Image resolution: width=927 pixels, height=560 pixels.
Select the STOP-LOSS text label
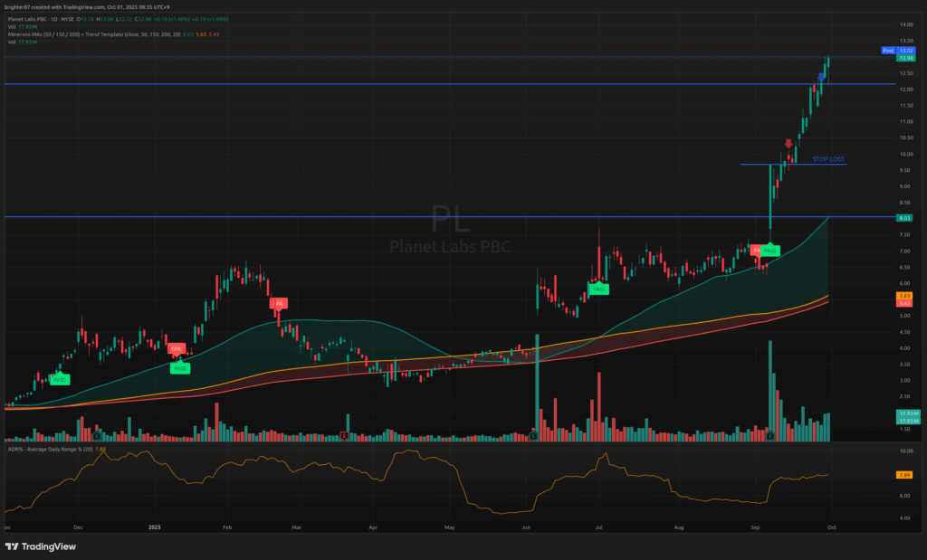point(828,158)
